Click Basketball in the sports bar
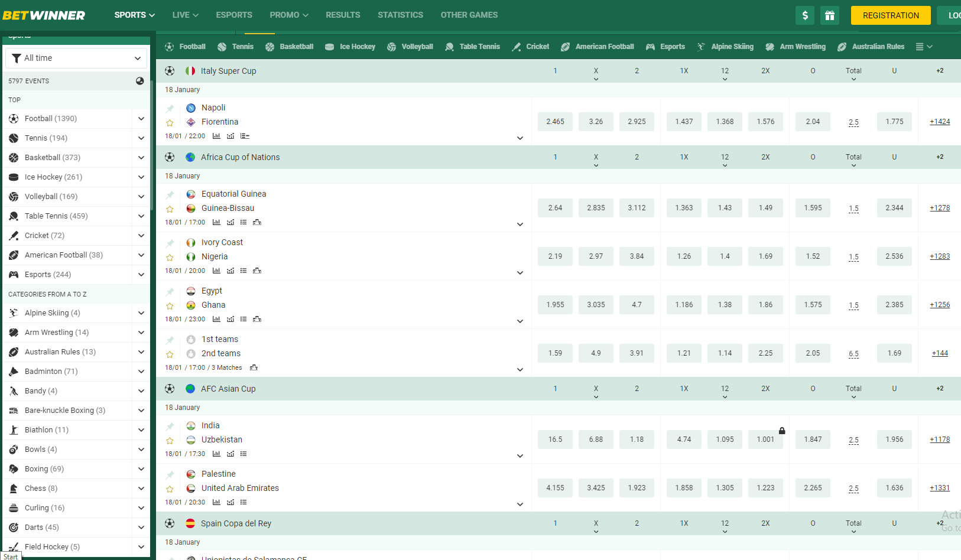This screenshot has width=961, height=560. click(290, 47)
